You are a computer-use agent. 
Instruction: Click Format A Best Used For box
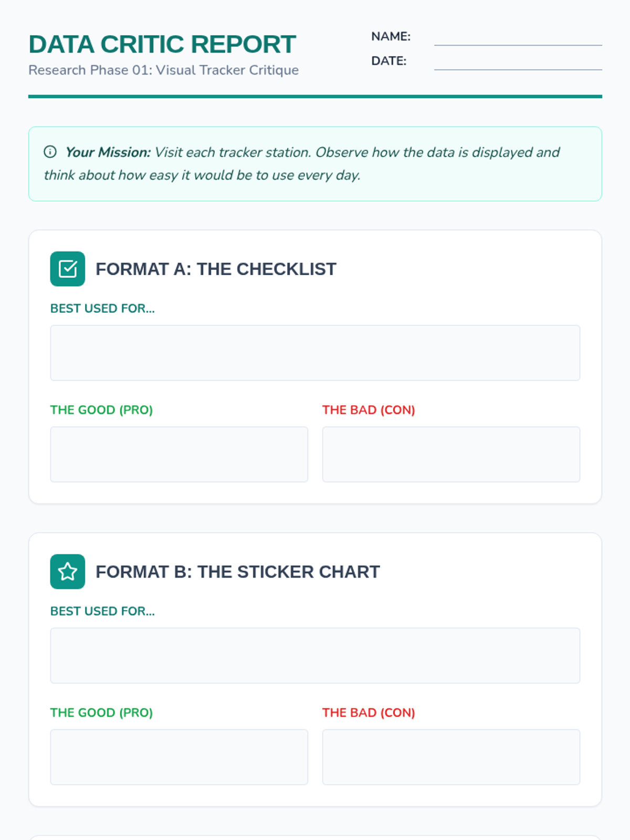point(315,353)
